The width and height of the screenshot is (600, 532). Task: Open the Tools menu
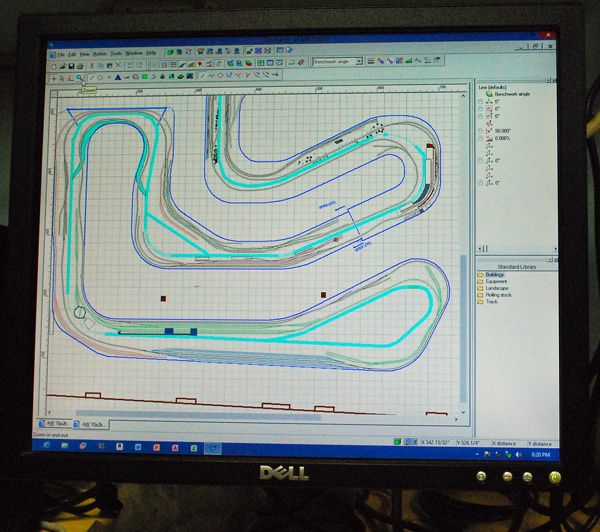coord(116,54)
